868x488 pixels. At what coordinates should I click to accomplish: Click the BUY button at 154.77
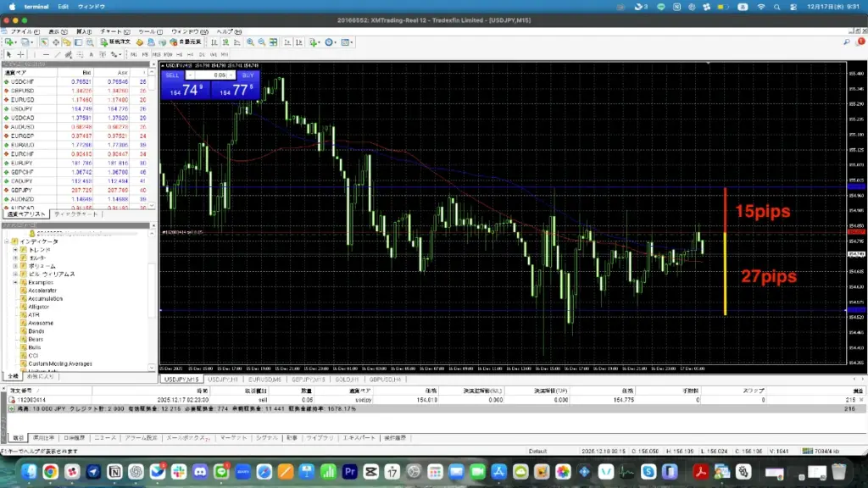pyautogui.click(x=237, y=85)
